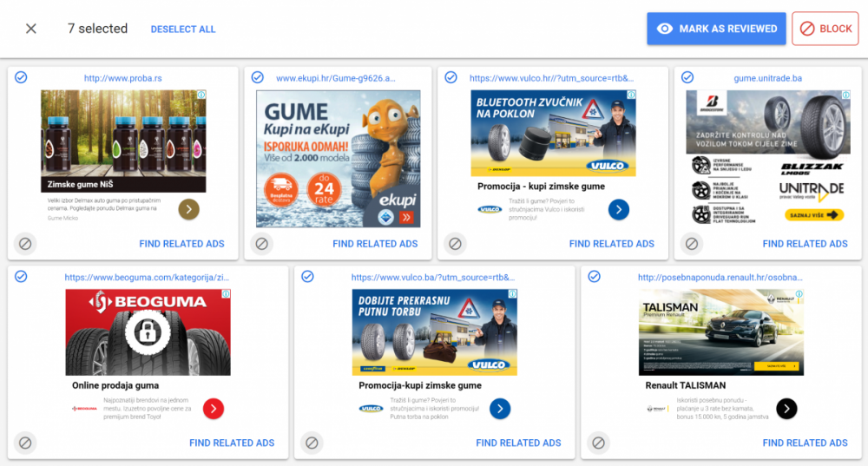Block the proba.rs ad via circle icon
The image size is (868, 466).
pos(25,244)
